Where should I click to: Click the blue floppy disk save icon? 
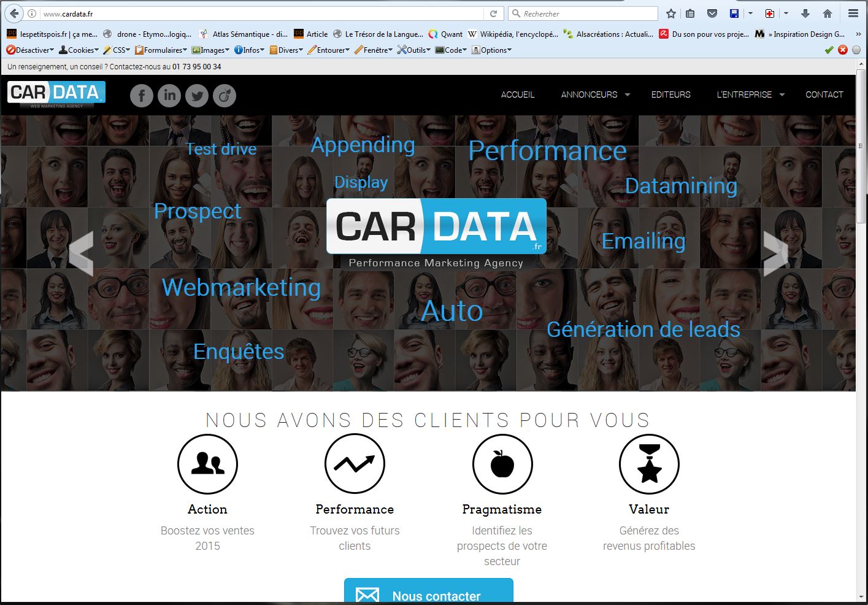[x=734, y=13]
